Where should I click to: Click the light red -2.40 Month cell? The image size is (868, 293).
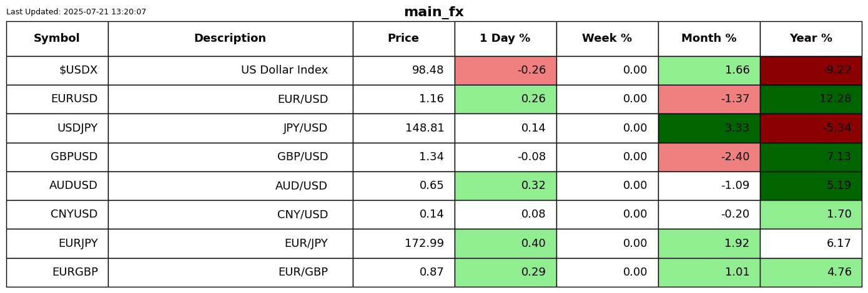[709, 157]
